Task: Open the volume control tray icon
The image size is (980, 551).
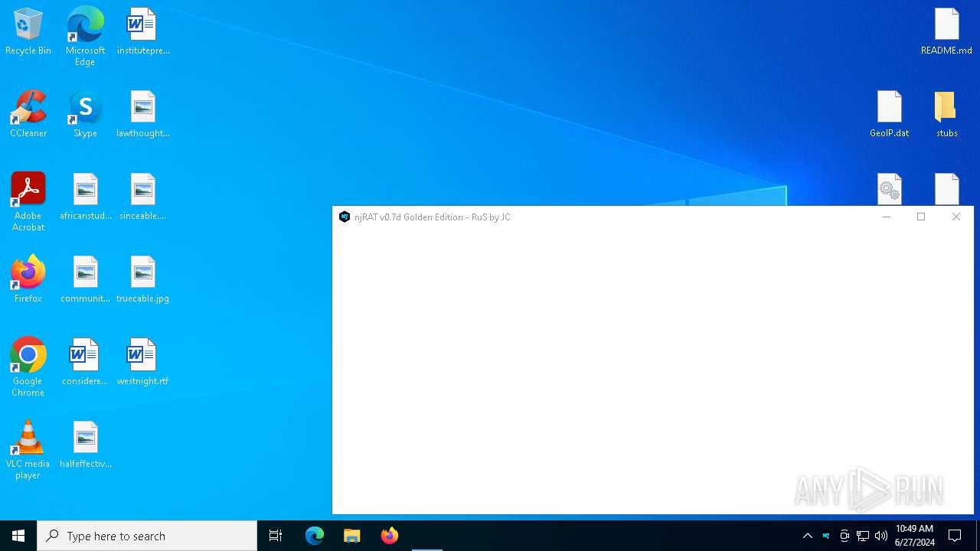Action: (x=881, y=536)
